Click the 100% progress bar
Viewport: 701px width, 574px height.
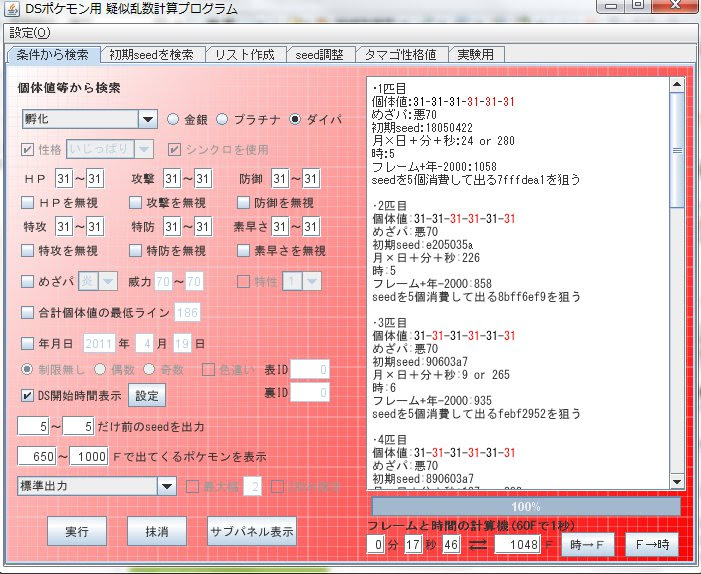pyautogui.click(x=526, y=506)
